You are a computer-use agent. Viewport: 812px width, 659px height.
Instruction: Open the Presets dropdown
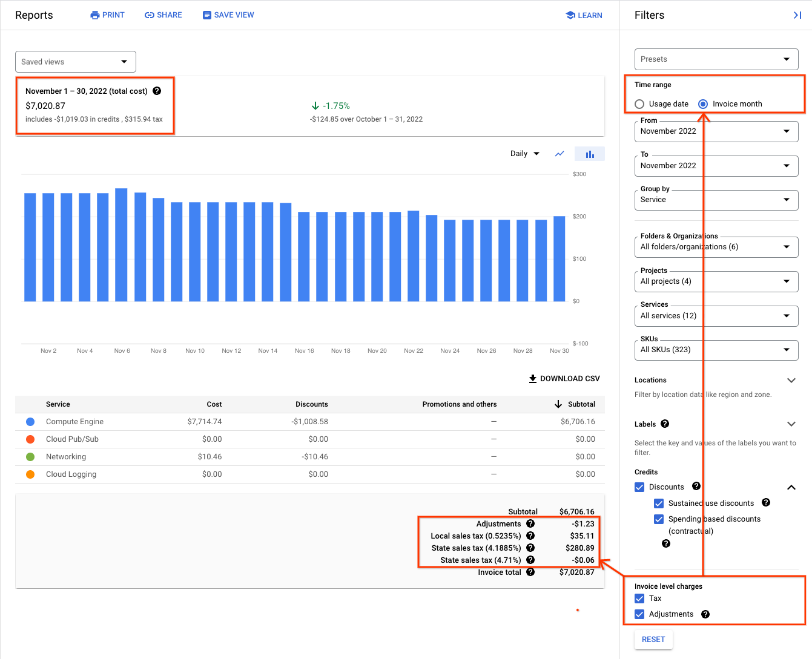click(716, 59)
